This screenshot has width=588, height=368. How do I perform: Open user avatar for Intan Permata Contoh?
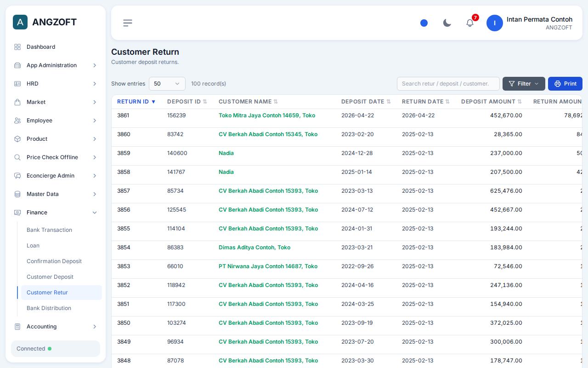click(x=495, y=23)
